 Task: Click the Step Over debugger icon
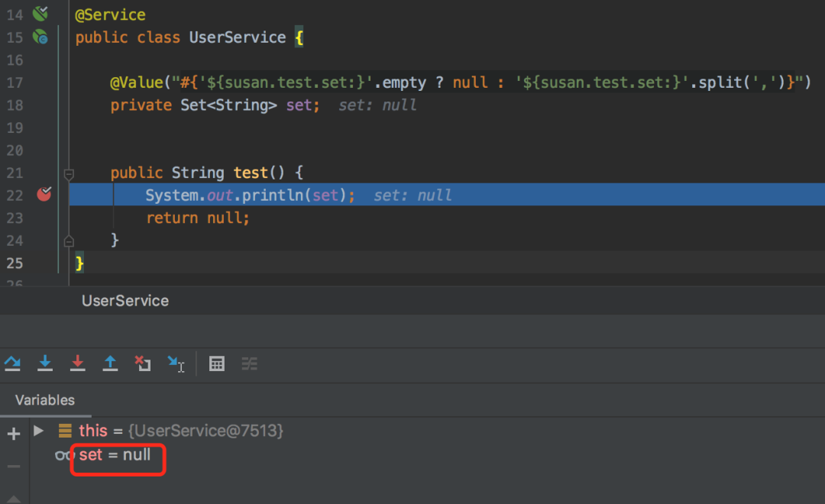13,363
